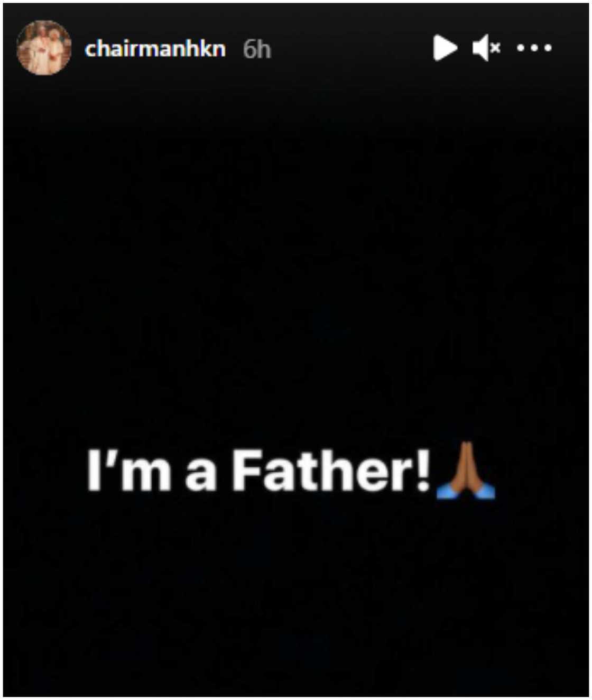Click the folded brown hands emoji

coord(466,471)
